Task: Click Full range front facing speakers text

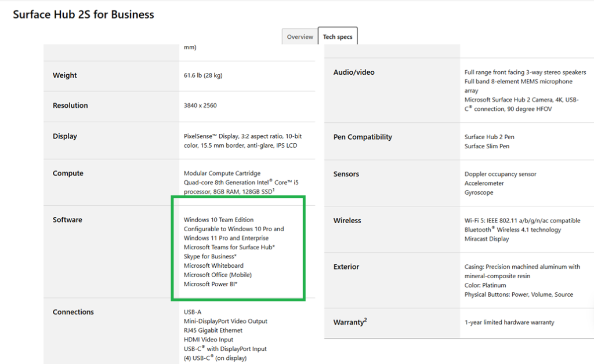Action: tap(525, 72)
